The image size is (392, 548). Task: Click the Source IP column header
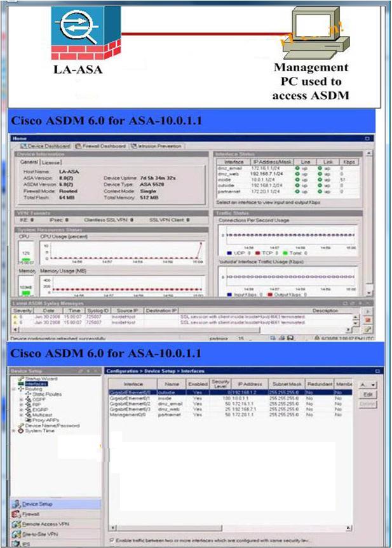(127, 311)
